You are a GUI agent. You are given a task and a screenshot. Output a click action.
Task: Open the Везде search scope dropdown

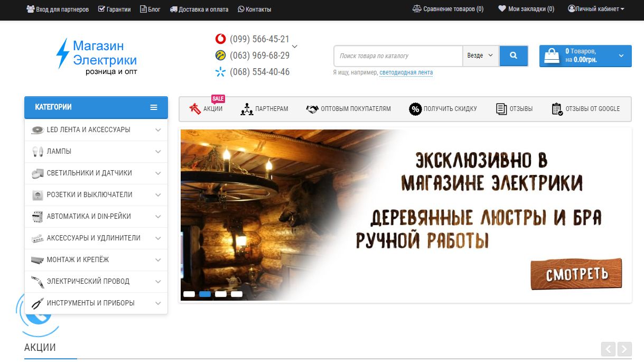(481, 55)
